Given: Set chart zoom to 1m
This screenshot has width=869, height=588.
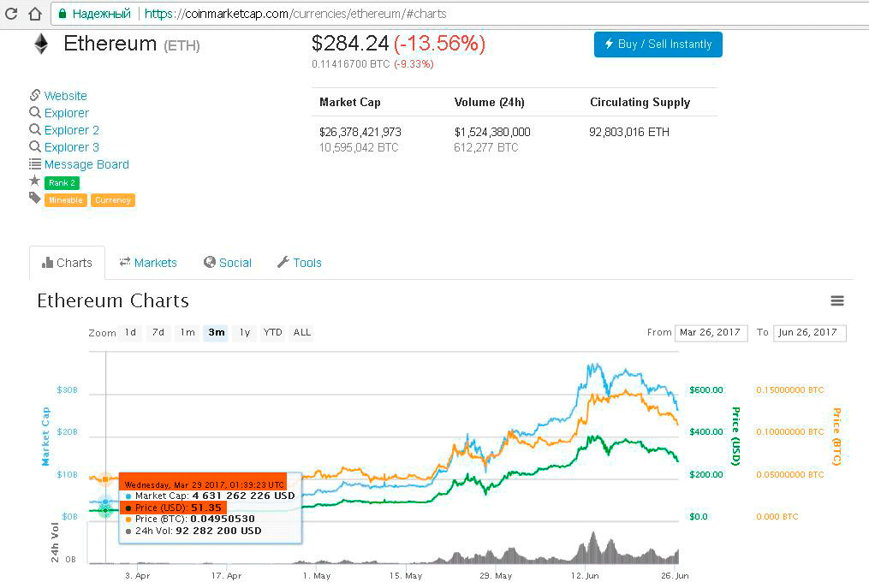Looking at the screenshot, I should coord(187,333).
